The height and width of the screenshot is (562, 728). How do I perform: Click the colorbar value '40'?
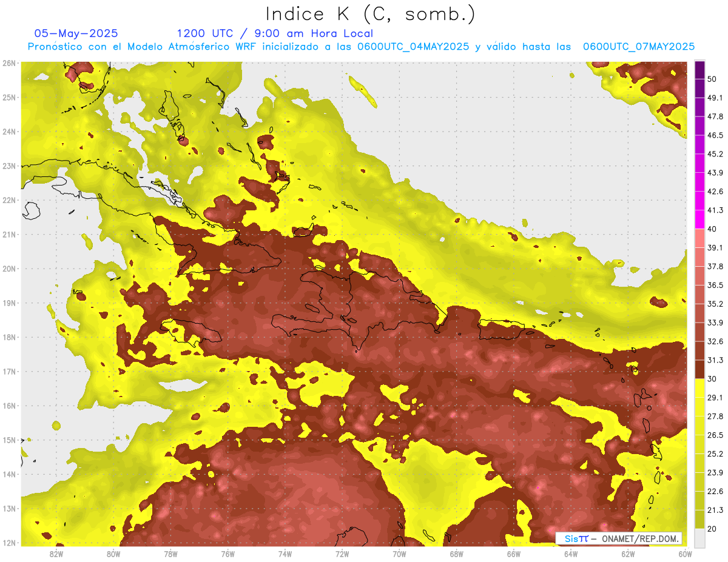click(712, 229)
